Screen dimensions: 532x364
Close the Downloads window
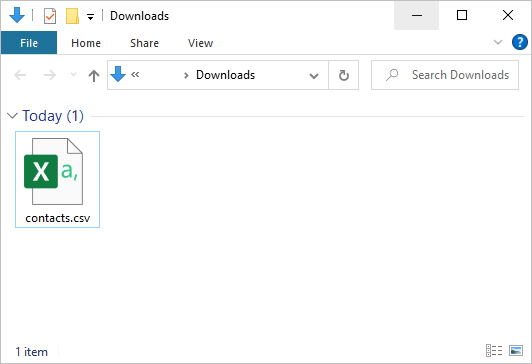click(508, 15)
